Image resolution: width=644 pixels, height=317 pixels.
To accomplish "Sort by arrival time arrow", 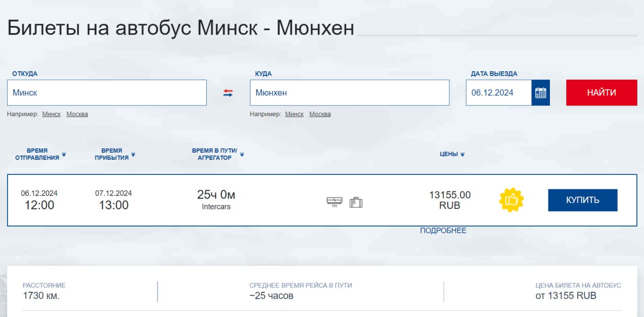I will coord(133,155).
